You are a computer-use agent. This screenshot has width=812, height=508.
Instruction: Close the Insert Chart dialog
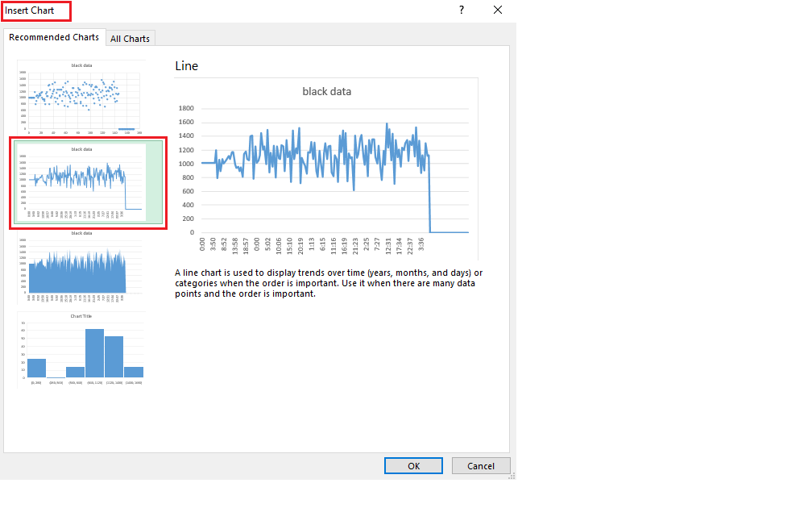tap(498, 10)
